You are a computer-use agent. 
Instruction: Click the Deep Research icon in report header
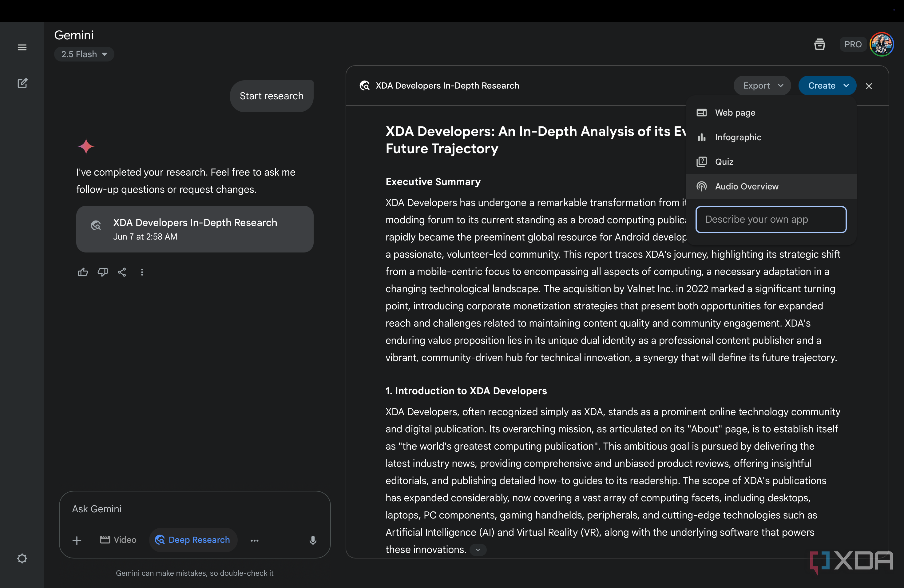coord(364,85)
